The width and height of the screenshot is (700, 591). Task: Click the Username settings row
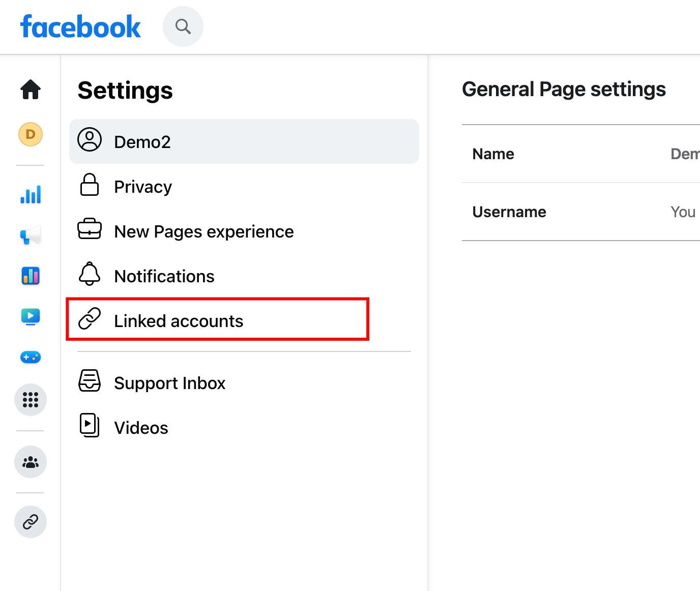tap(581, 212)
